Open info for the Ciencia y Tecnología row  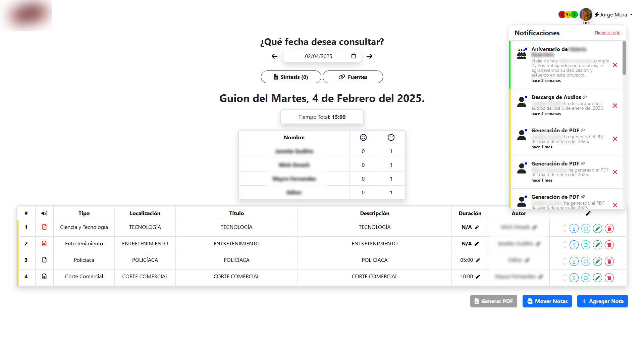click(574, 229)
